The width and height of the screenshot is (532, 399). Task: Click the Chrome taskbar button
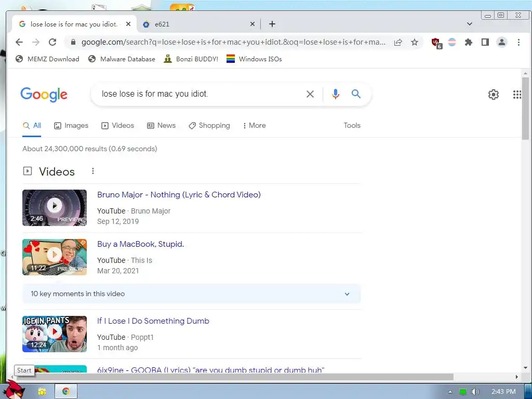(66, 392)
